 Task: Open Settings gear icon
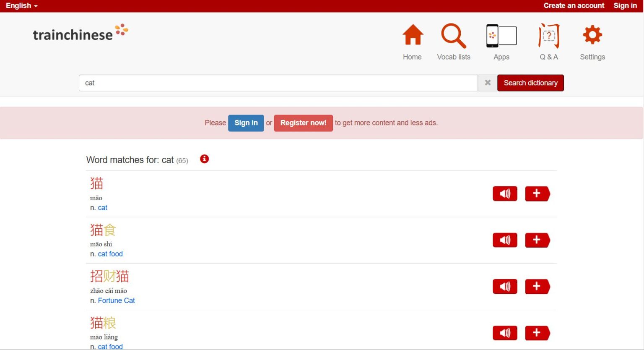[x=592, y=36]
